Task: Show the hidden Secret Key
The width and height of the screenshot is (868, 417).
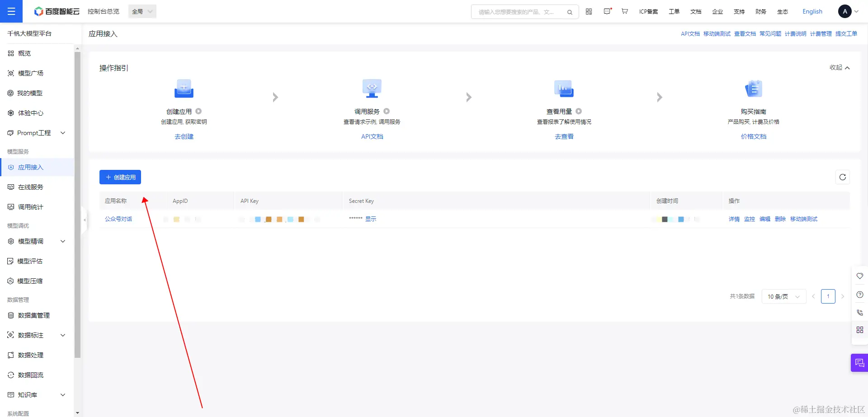Action: click(x=371, y=219)
